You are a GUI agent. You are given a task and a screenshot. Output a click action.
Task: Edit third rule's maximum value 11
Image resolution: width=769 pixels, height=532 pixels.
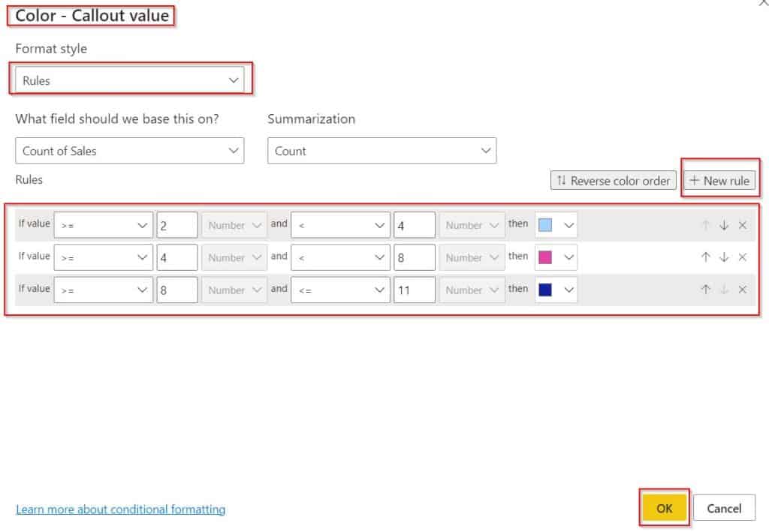415,290
